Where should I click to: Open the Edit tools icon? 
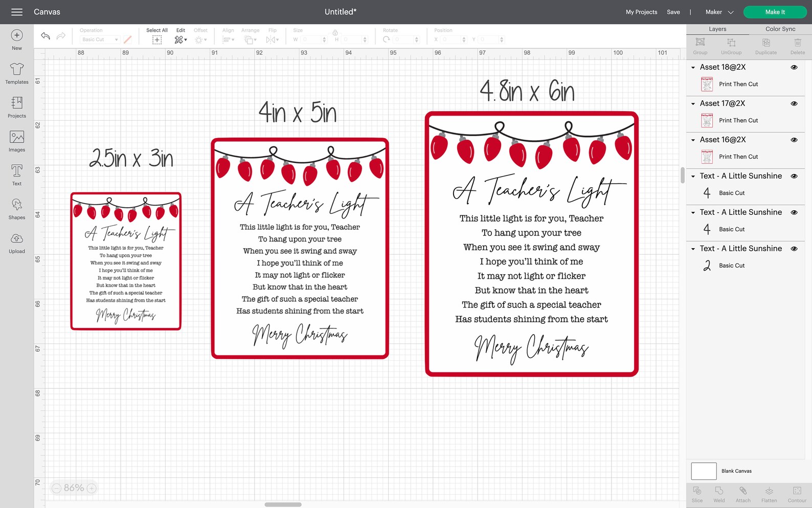181,40
